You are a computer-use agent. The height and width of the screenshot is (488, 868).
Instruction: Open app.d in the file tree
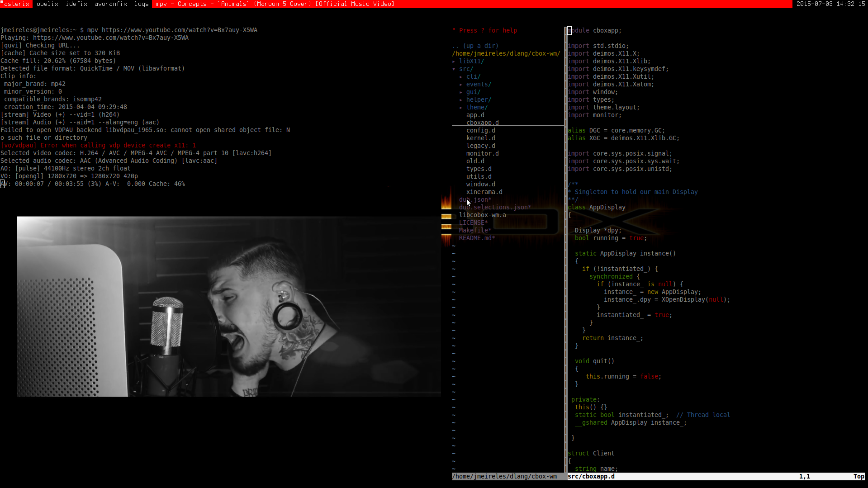pos(475,115)
